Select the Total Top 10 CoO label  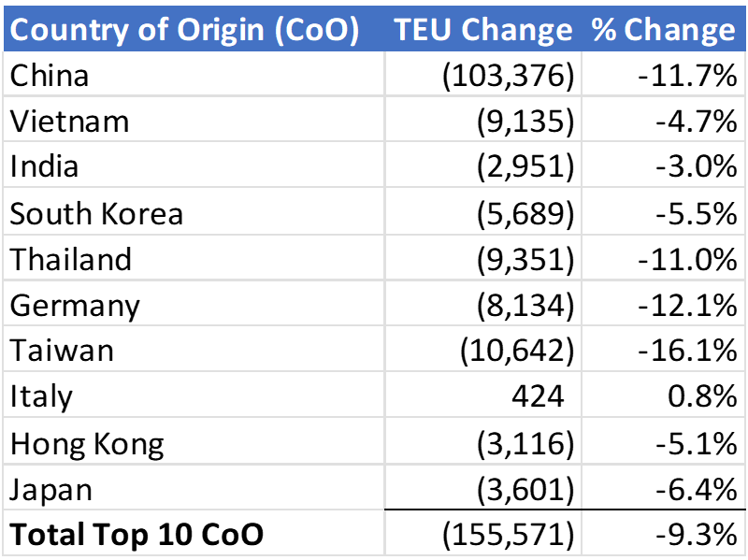coord(137,534)
